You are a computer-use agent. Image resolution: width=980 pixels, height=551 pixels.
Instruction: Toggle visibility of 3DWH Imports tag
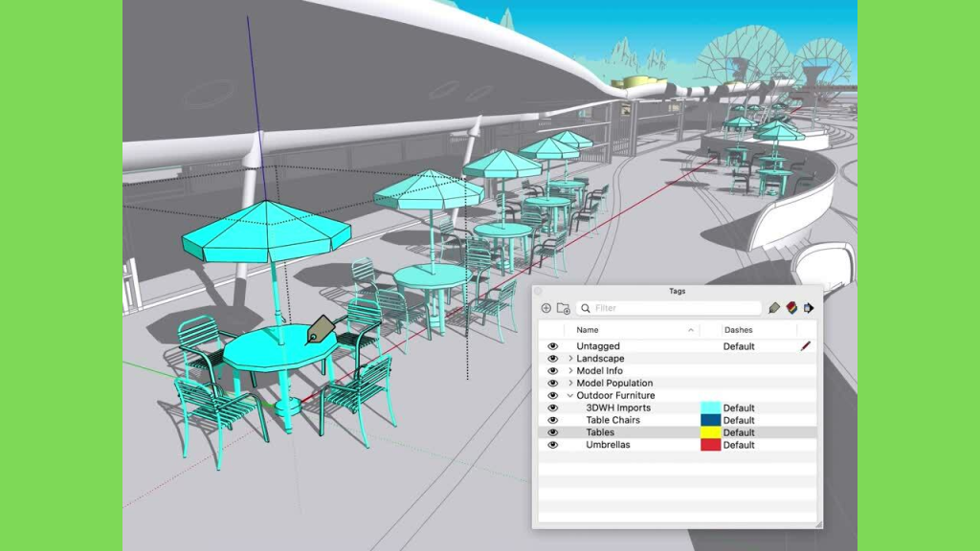tap(552, 408)
